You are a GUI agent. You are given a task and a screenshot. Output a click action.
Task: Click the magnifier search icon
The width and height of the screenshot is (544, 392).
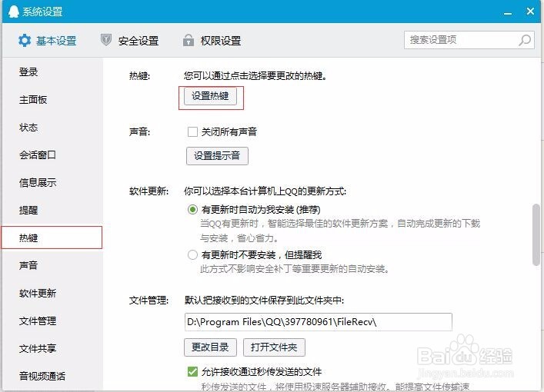525,40
